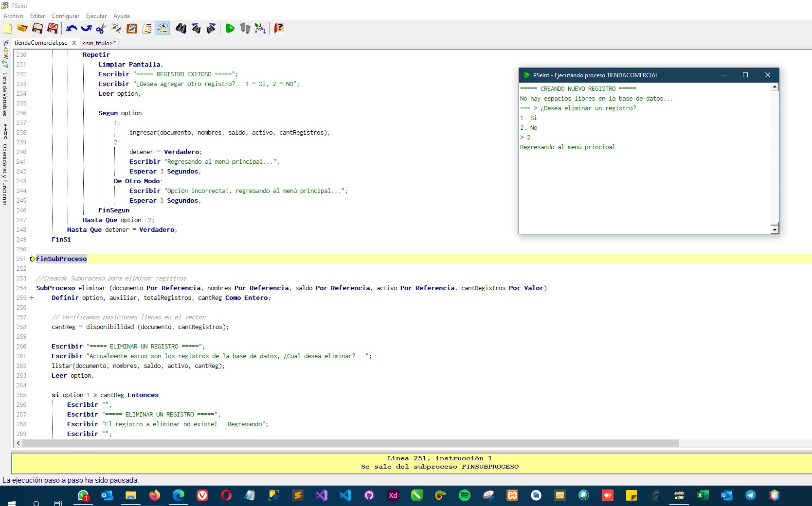This screenshot has height=506, width=812.
Task: Click 'Hasta Que detener = Verdadero' line
Action: 122,229
